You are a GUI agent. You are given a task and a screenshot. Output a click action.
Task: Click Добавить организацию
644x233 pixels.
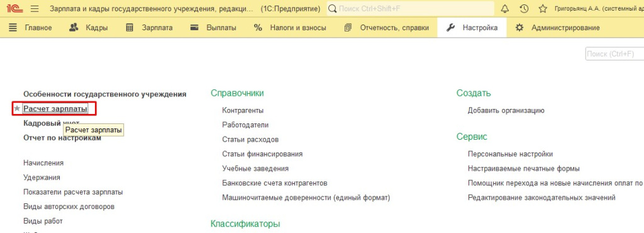point(506,111)
